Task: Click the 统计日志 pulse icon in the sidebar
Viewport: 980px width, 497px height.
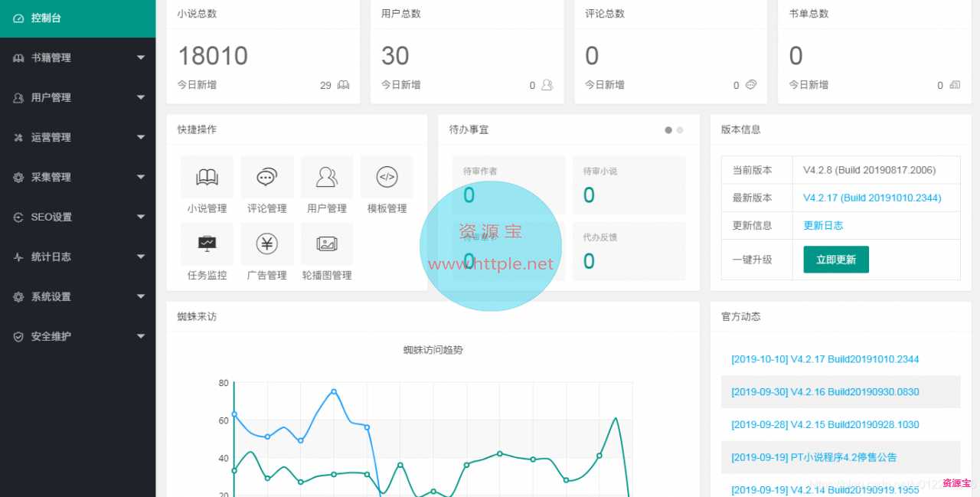Action: [x=18, y=257]
